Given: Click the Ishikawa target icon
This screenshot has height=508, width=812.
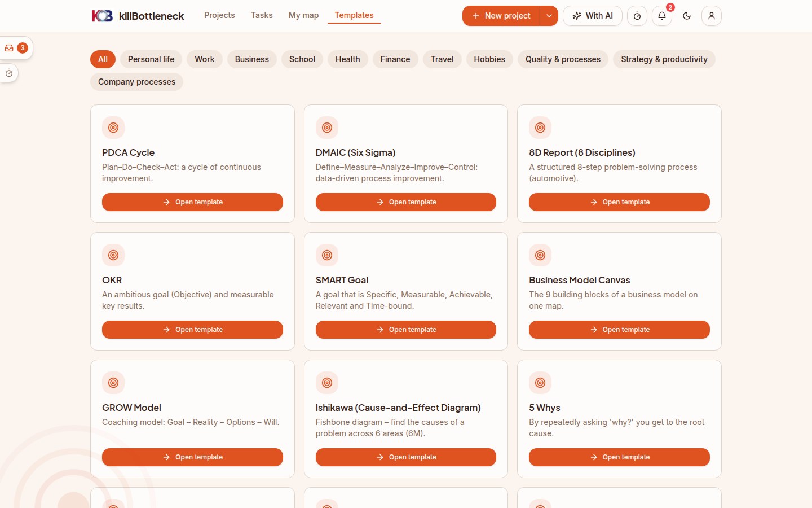Looking at the screenshot, I should tap(327, 383).
